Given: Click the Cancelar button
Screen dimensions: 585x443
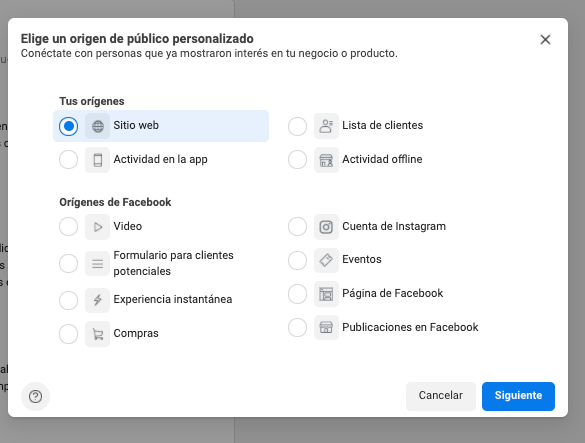Looking at the screenshot, I should (441, 396).
